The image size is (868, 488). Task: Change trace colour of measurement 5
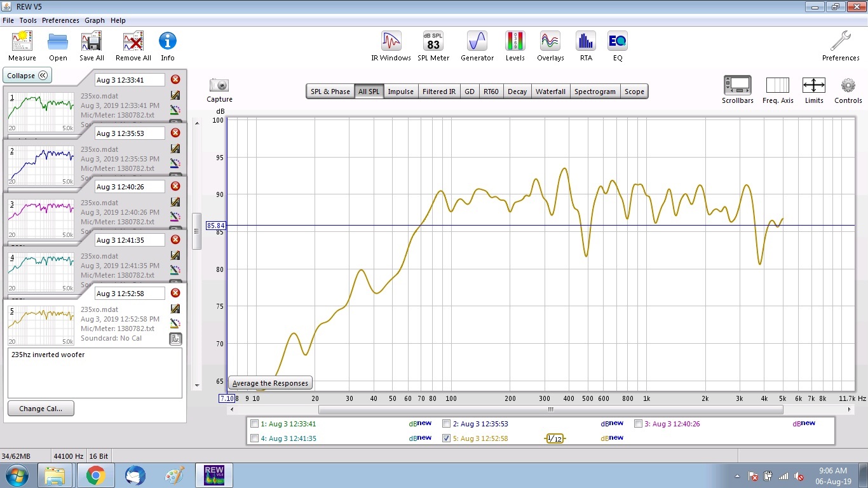(175, 324)
